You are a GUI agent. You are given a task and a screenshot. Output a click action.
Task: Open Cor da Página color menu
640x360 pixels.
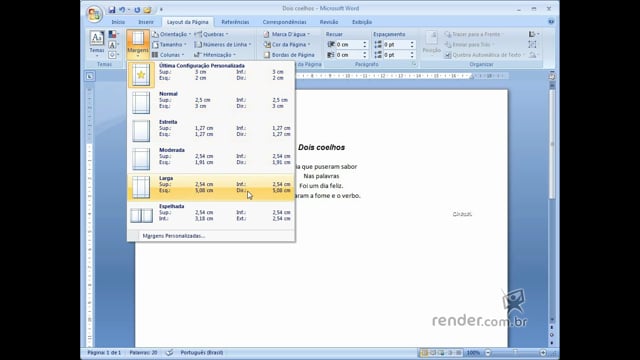pyautogui.click(x=287, y=44)
